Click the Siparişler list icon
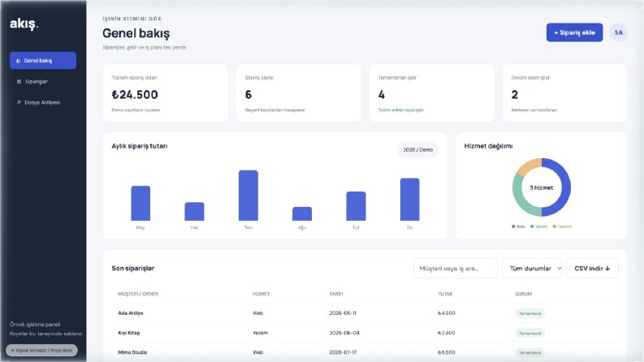644x362 pixels. pyautogui.click(x=19, y=82)
